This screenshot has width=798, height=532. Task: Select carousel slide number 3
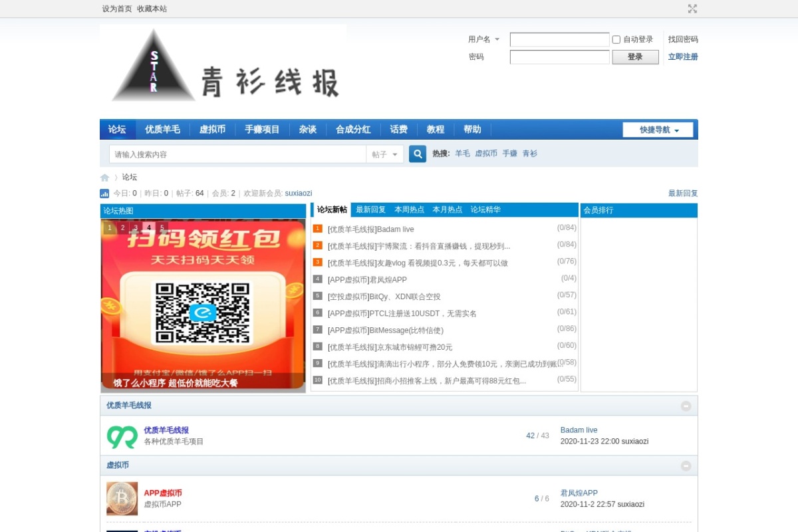click(x=136, y=227)
